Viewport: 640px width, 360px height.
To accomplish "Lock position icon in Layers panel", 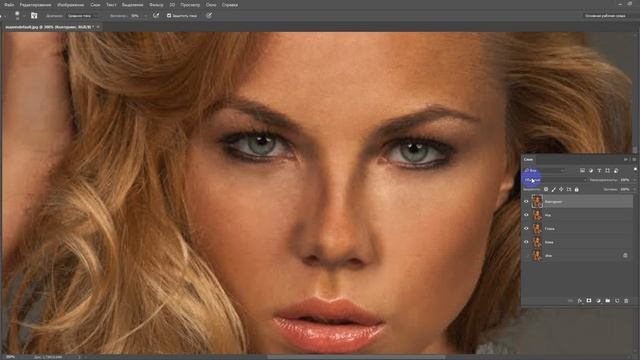I will click(x=561, y=189).
